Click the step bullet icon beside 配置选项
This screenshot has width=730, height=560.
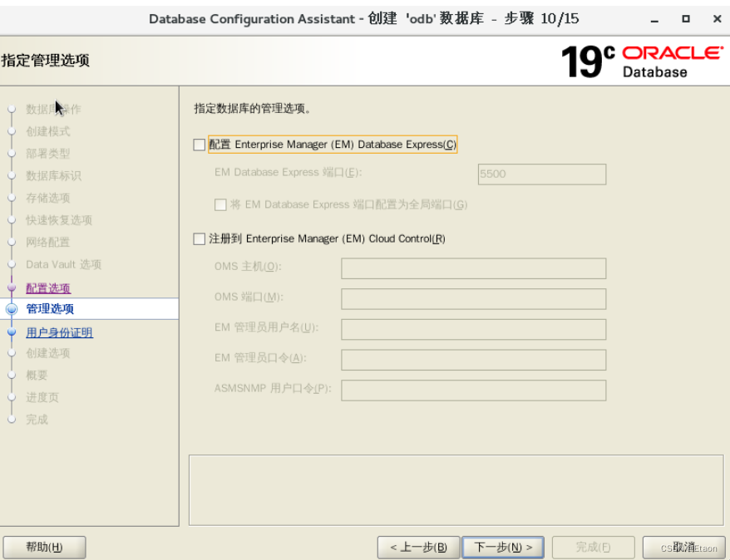pos(12,288)
